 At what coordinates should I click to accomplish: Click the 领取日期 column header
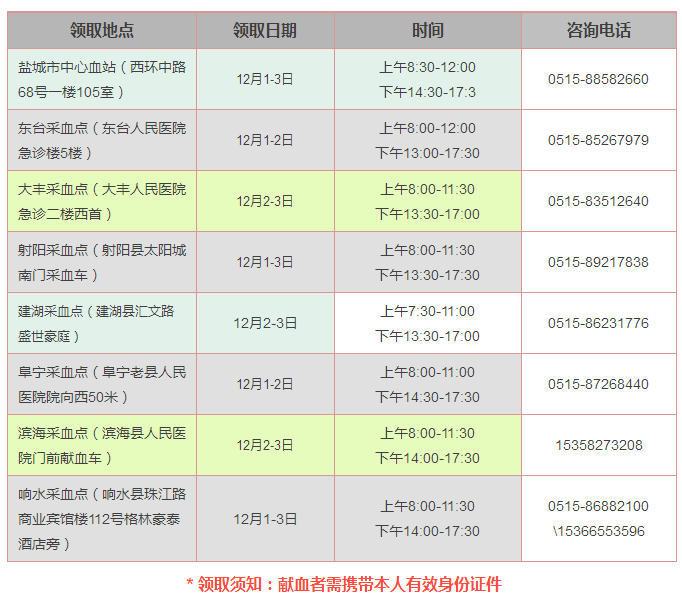[265, 30]
